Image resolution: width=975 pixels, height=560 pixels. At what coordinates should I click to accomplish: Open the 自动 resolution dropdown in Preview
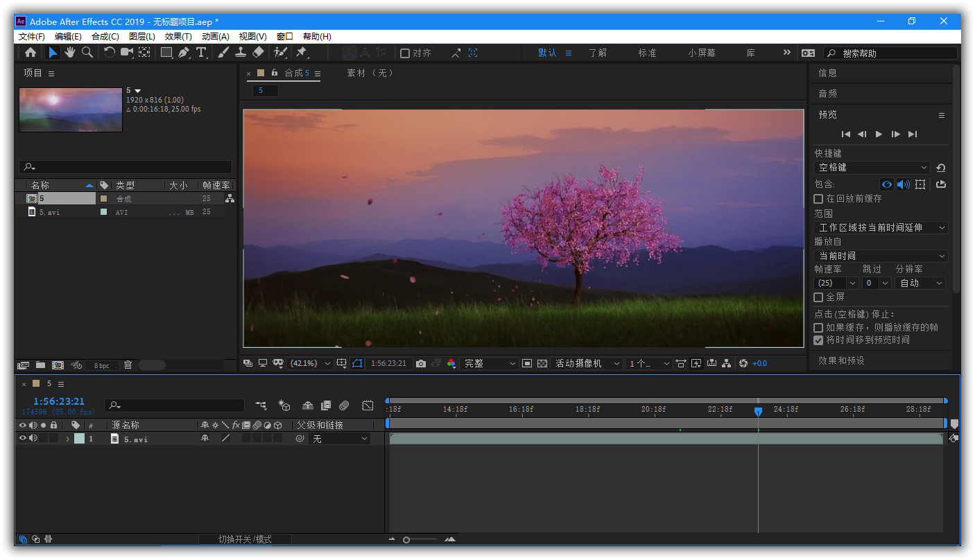pos(920,283)
